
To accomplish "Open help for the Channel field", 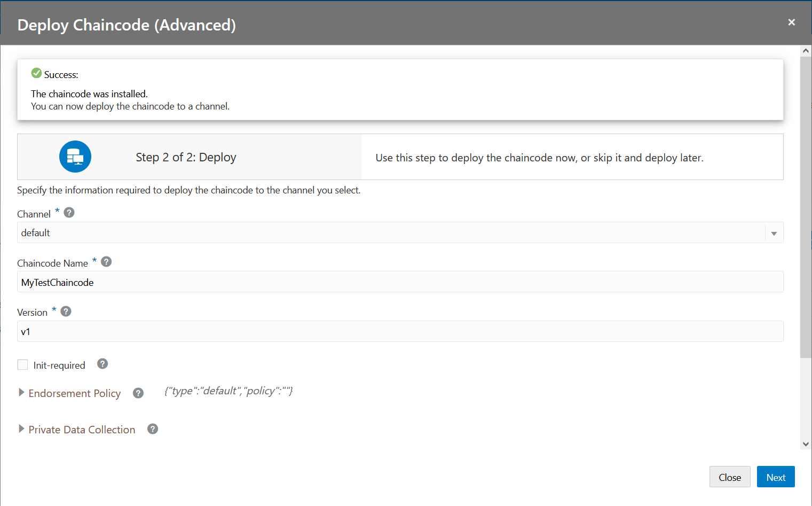I will point(69,212).
